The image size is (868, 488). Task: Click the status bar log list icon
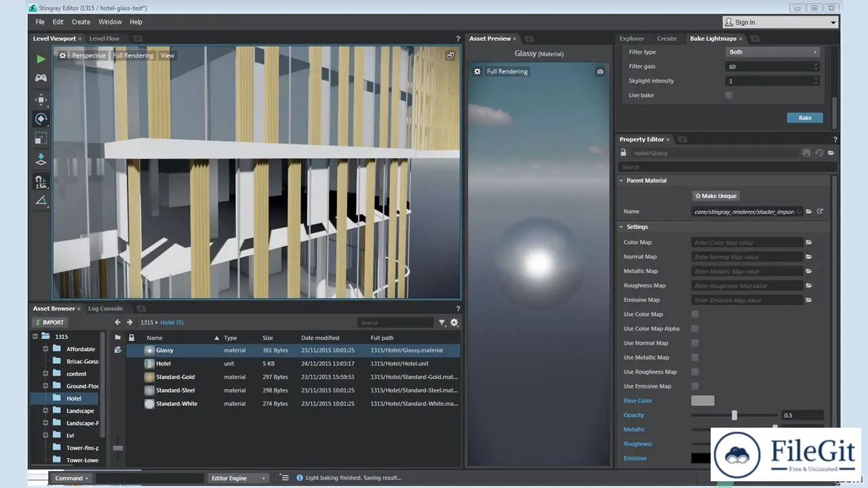285,478
